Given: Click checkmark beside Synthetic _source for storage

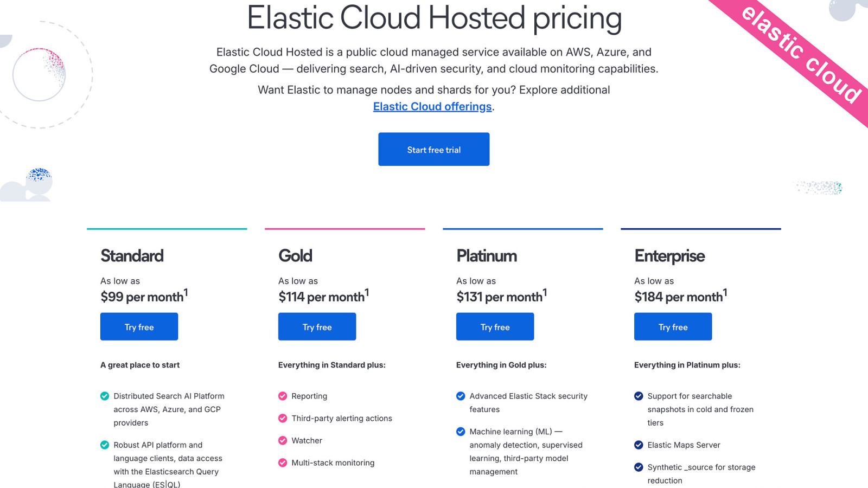Looking at the screenshot, I should pyautogui.click(x=639, y=467).
